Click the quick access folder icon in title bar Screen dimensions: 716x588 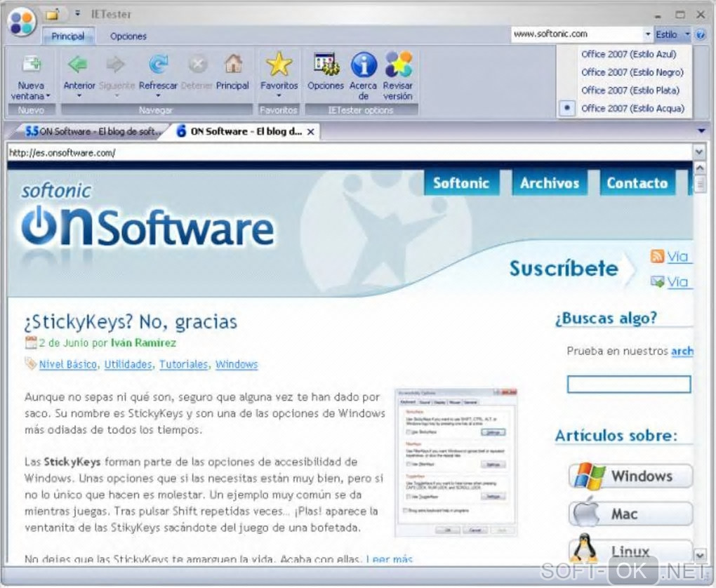click(x=53, y=14)
